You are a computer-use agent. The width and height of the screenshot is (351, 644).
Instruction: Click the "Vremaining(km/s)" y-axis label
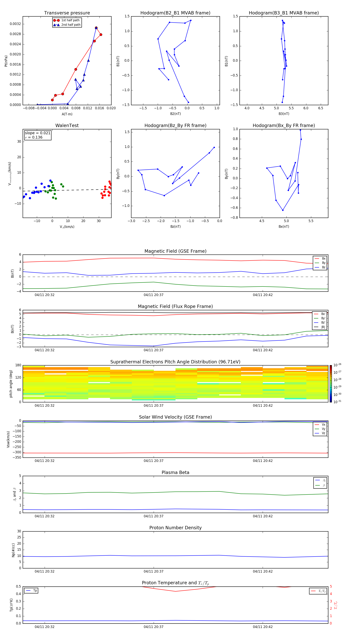[10, 173]
